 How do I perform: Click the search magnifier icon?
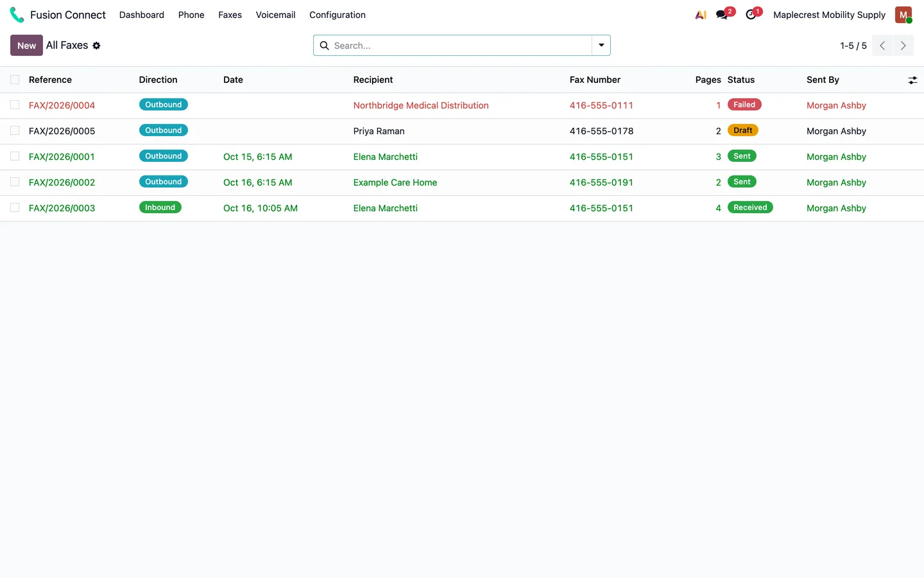click(325, 46)
